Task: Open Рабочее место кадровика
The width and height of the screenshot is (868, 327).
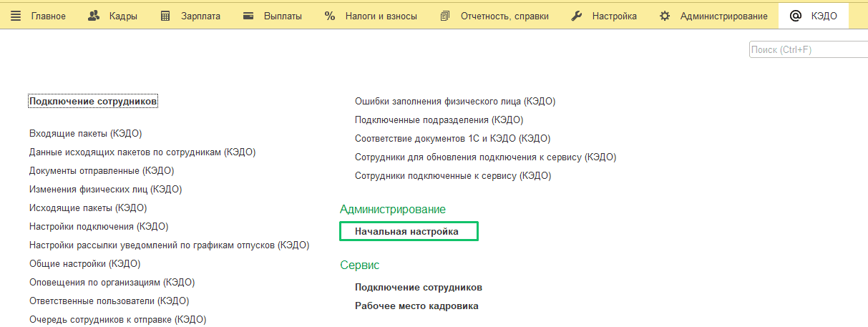Action: [416, 306]
